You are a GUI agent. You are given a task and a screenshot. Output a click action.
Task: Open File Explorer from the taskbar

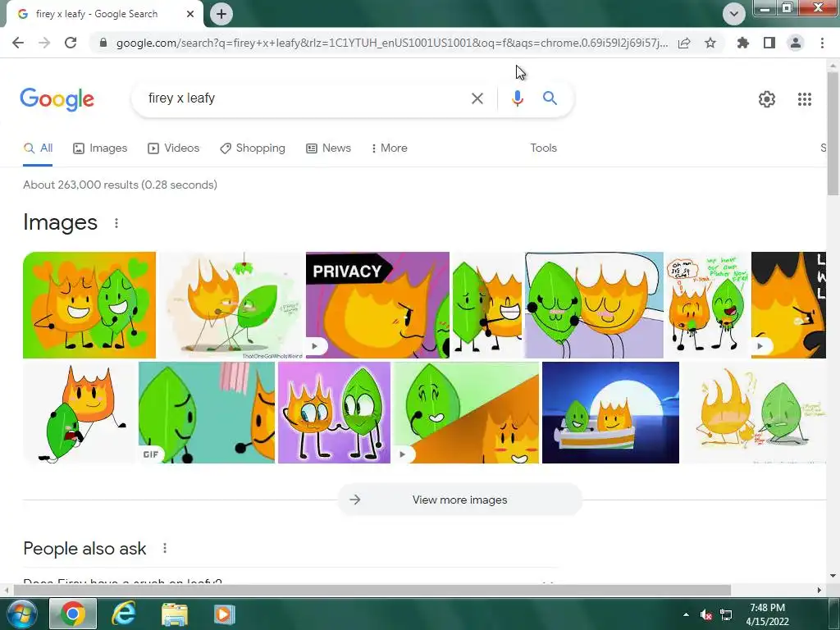coord(174,614)
